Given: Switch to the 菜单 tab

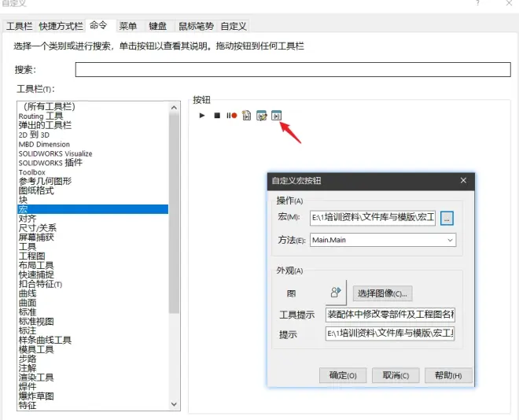Looking at the screenshot, I should click(128, 26).
